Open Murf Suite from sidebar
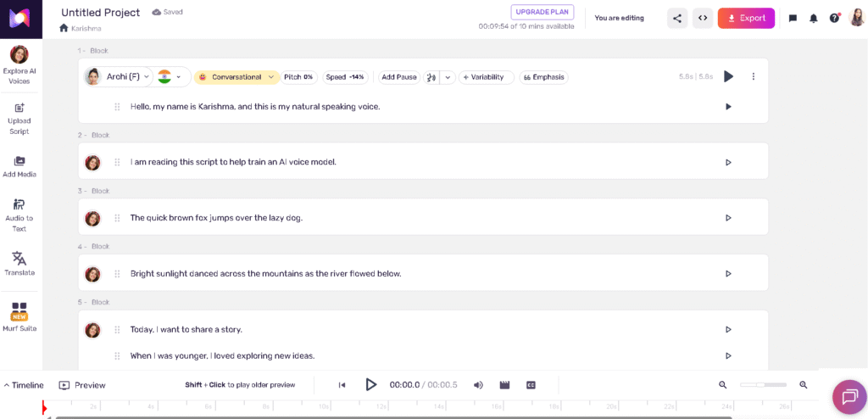The image size is (868, 419). [x=19, y=316]
